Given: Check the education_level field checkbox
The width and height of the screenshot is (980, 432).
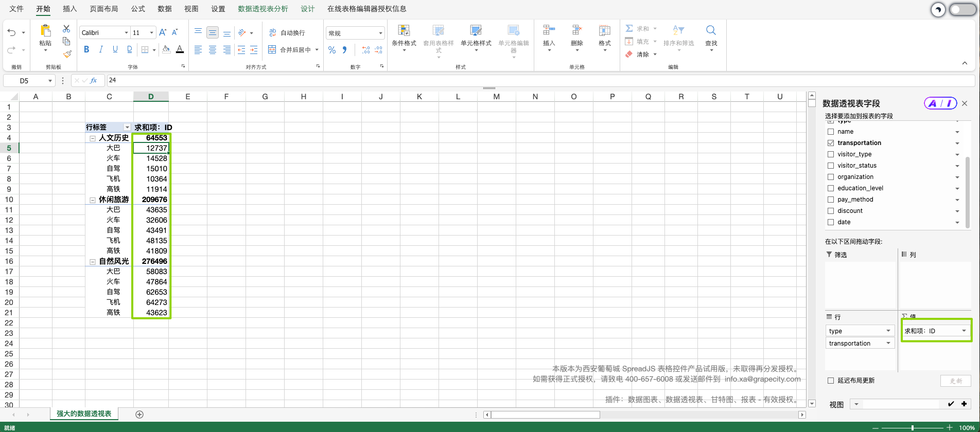Looking at the screenshot, I should coord(831,188).
